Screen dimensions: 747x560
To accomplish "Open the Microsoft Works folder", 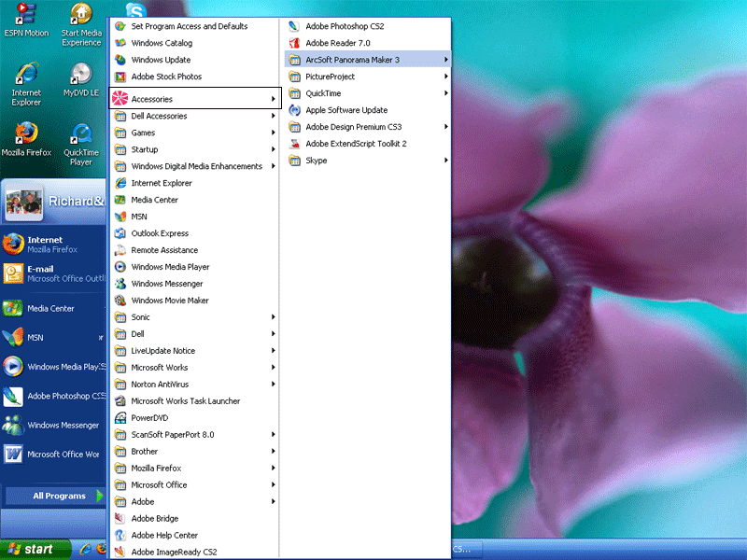I will pyautogui.click(x=194, y=367).
